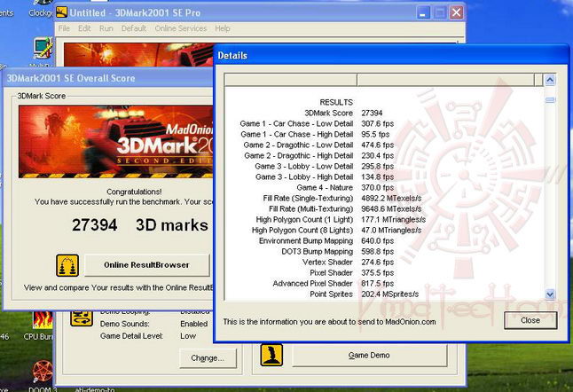
Task: Open the Default menu
Action: coord(134,28)
